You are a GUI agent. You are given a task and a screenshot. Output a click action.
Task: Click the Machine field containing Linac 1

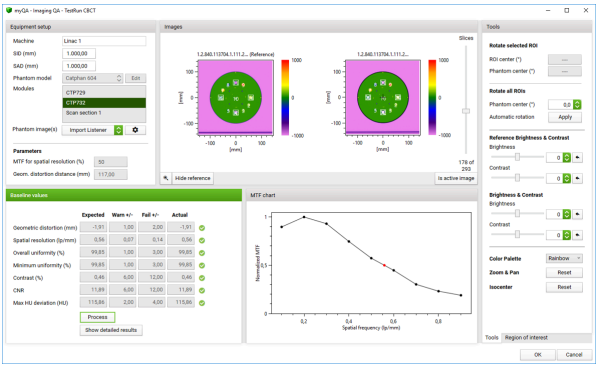pos(104,41)
